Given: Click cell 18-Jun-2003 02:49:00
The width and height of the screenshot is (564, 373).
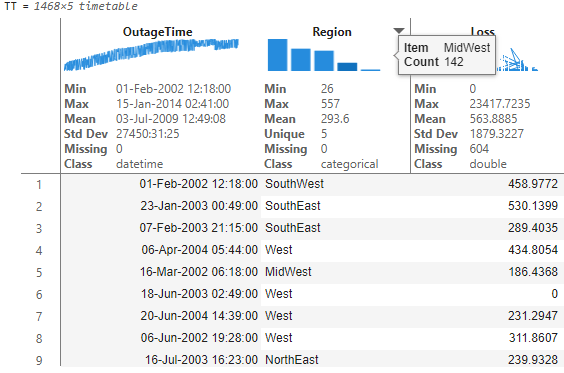Looking at the screenshot, I should pos(199,294).
